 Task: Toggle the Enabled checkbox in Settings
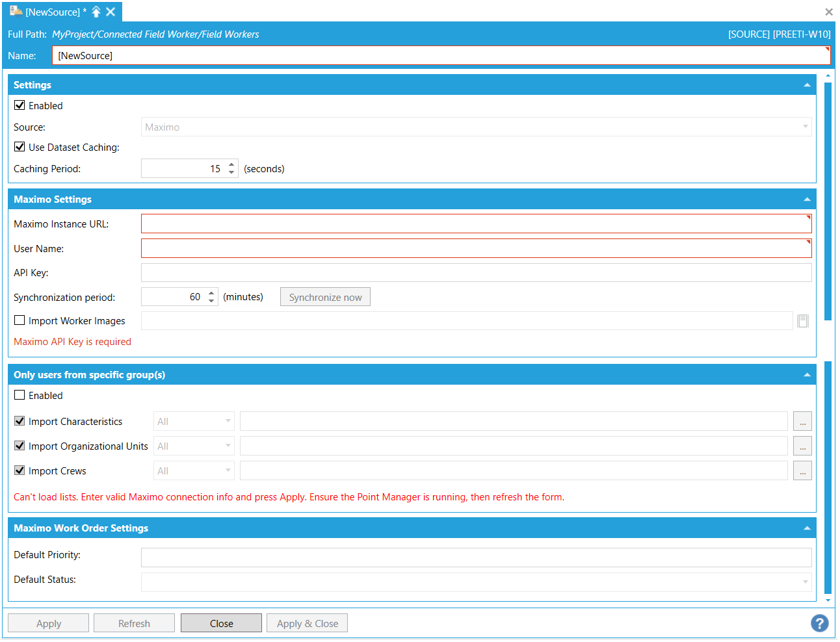[20, 105]
